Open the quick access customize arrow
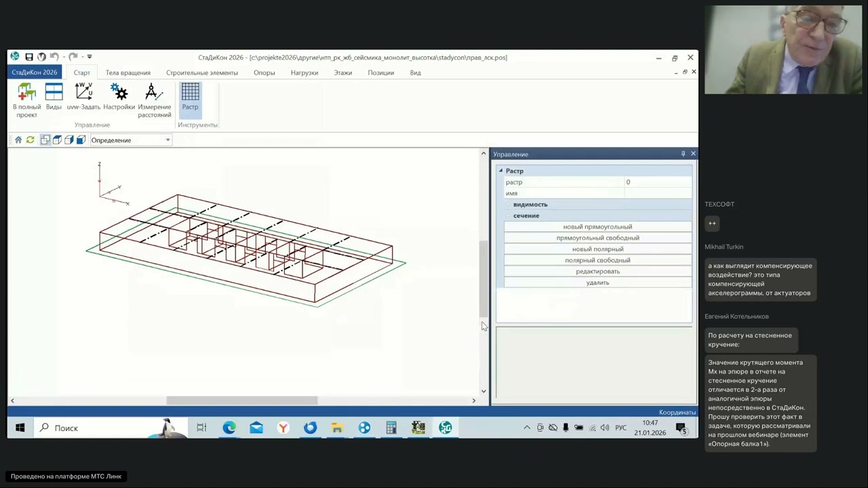Image resolution: width=868 pixels, height=488 pixels. [x=90, y=57]
